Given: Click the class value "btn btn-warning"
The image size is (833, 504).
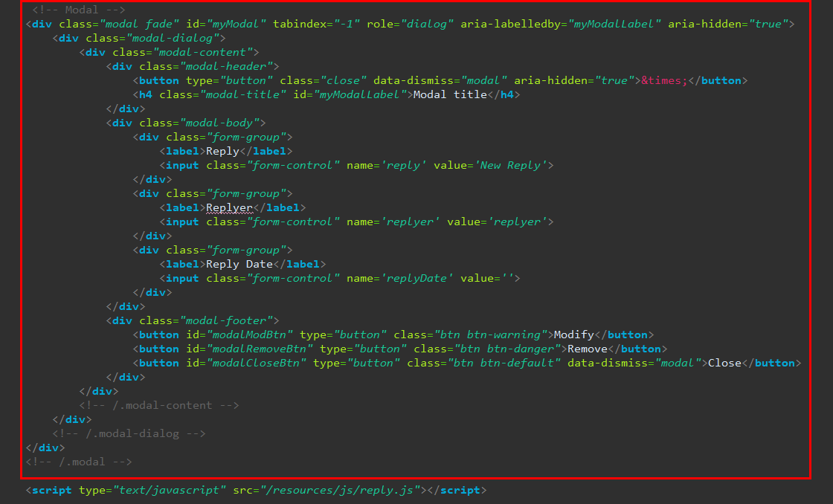Looking at the screenshot, I should point(490,335).
